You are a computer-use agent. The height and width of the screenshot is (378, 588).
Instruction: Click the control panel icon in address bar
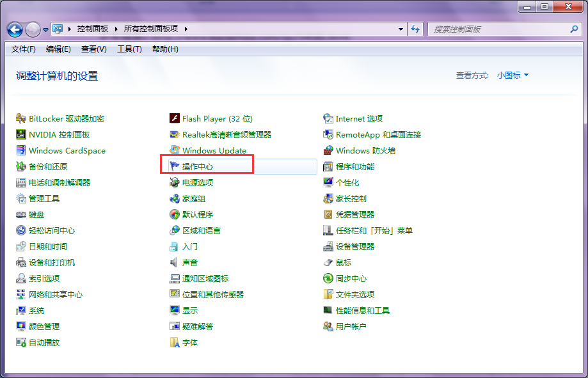pyautogui.click(x=58, y=29)
